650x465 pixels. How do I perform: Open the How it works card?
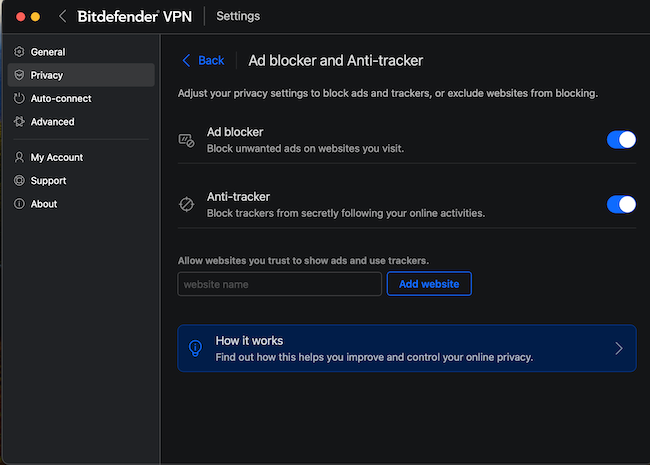tap(407, 348)
